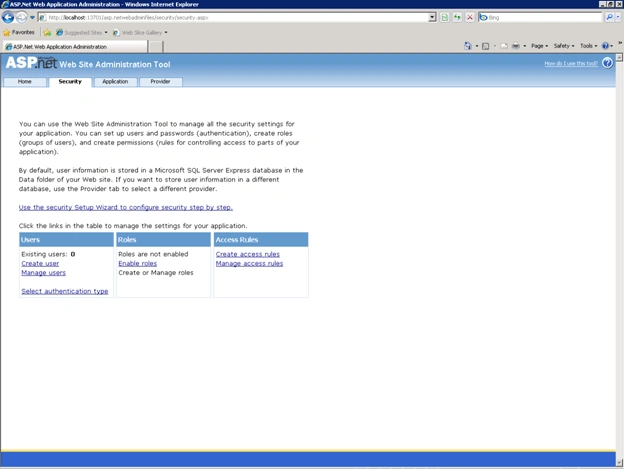Click the Create or Manage roles text
This screenshot has height=469, width=624.
pyautogui.click(x=156, y=273)
